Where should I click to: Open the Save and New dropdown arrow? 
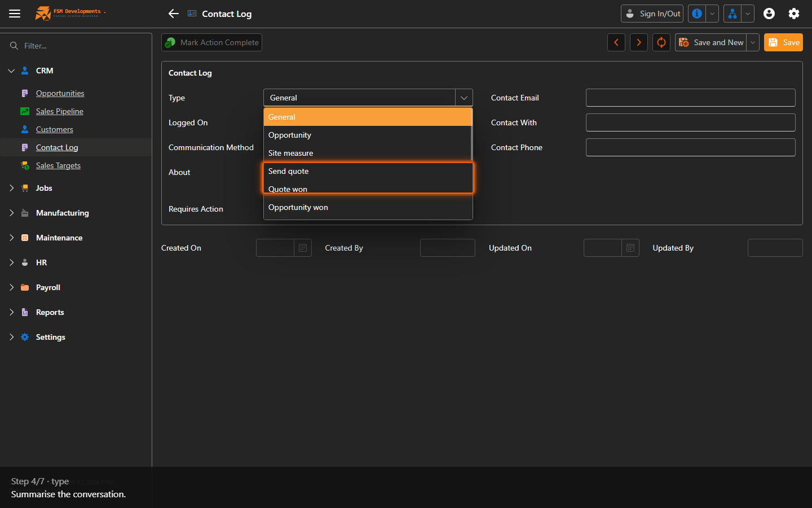pos(753,42)
